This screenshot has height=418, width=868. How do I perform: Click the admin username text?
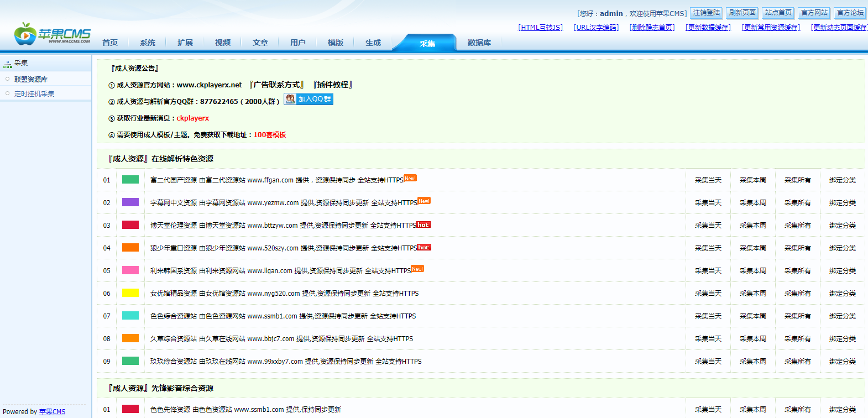coord(611,13)
